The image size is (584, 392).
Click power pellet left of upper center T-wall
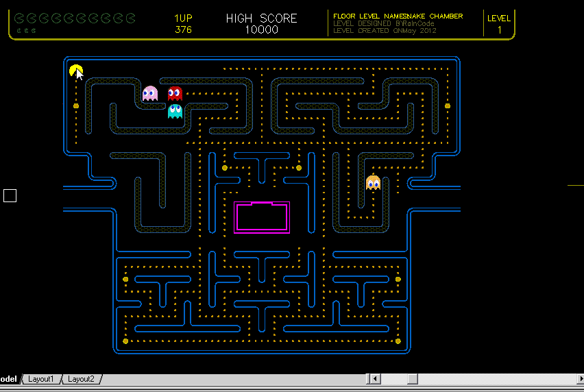(225, 168)
